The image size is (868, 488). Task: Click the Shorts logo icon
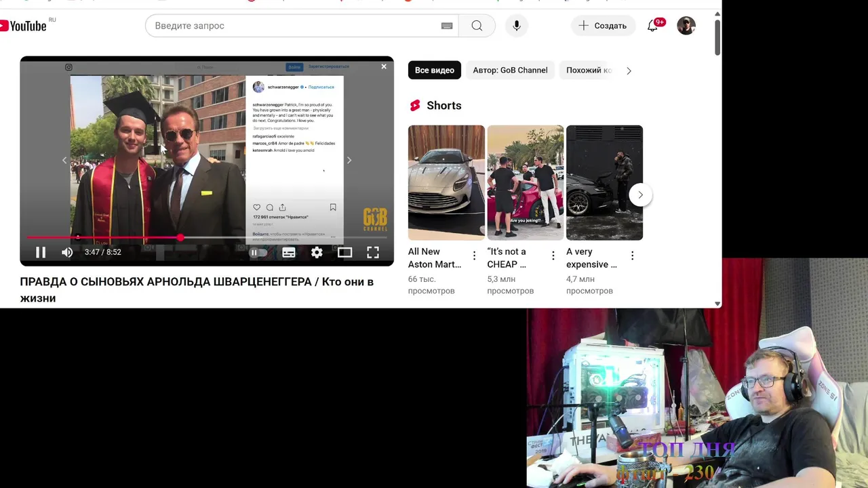(x=415, y=106)
